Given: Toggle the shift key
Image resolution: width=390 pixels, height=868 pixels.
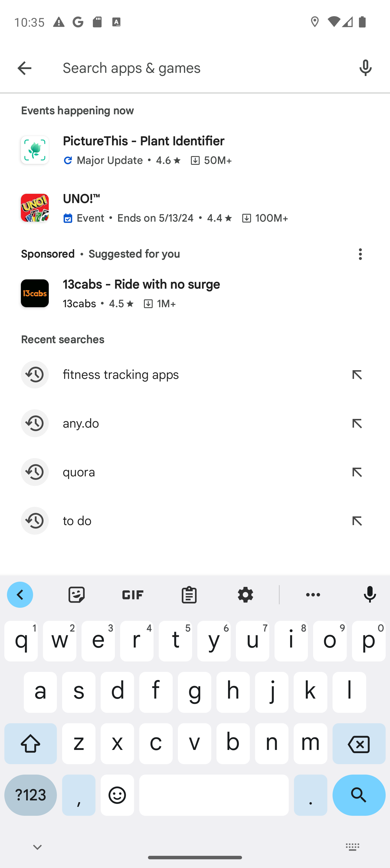Looking at the screenshot, I should coord(31,744).
